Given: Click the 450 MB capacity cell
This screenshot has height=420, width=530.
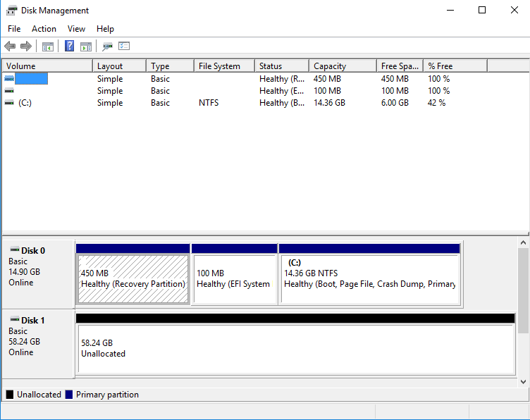Looking at the screenshot, I should (x=327, y=79).
